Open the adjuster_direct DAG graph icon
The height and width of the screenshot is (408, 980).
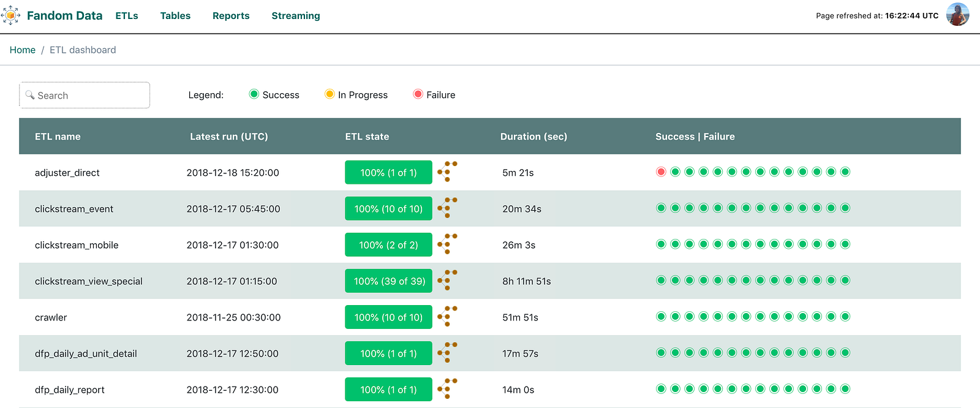(x=448, y=172)
